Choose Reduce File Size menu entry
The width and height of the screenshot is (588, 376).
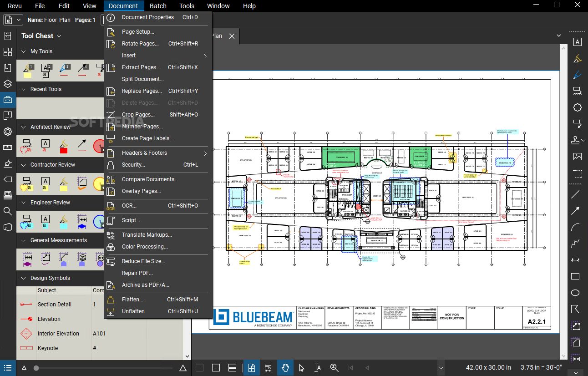(x=158, y=261)
